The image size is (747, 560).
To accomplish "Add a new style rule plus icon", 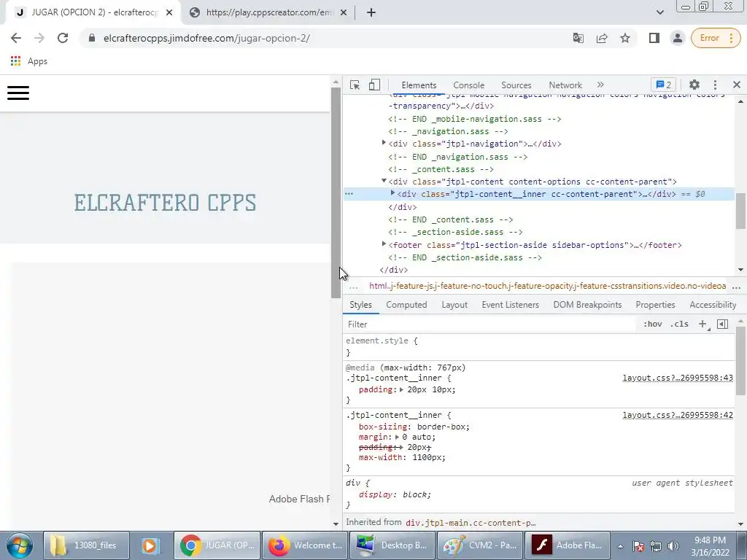I will (703, 324).
